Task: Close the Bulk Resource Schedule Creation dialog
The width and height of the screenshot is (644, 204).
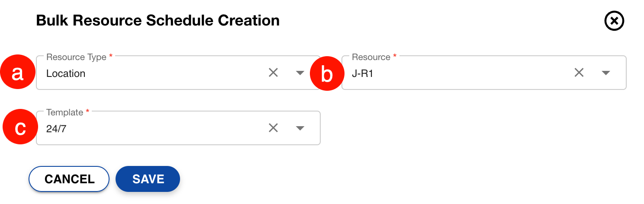Action: click(x=614, y=21)
